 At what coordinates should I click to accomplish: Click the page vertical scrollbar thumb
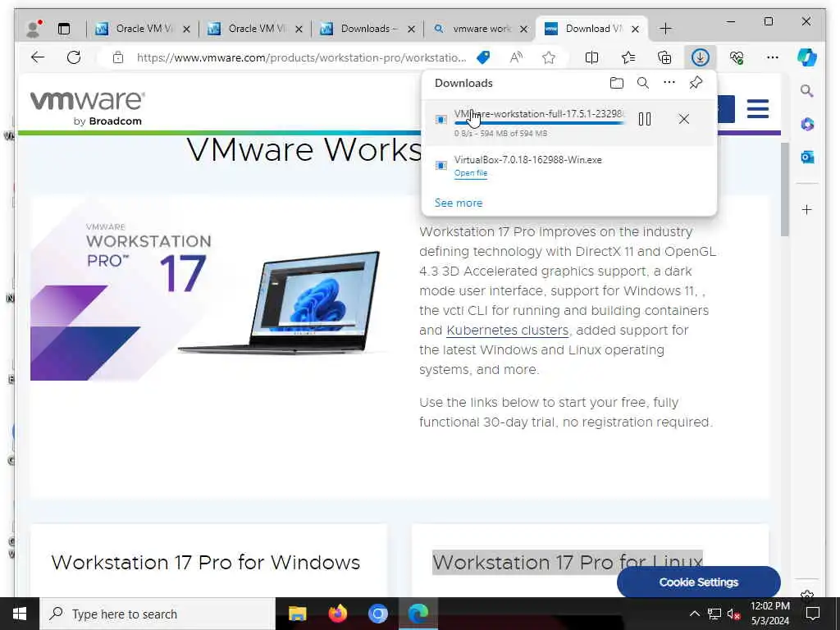[x=785, y=189]
